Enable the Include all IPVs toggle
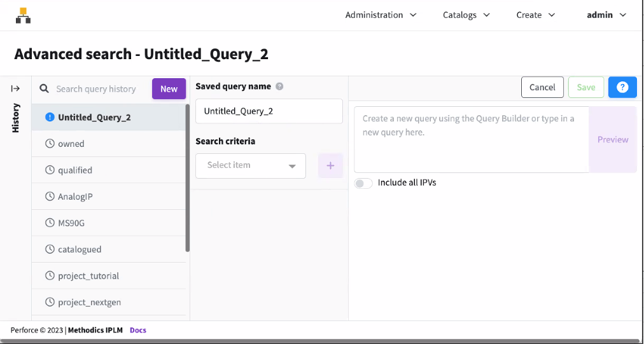Screen dimensions: 644x344 [x=363, y=183]
